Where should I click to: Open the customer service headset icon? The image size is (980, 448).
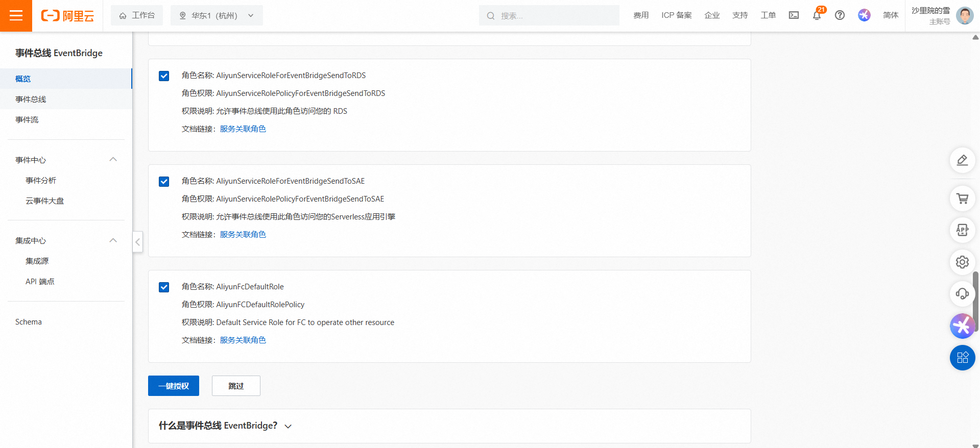click(x=962, y=293)
